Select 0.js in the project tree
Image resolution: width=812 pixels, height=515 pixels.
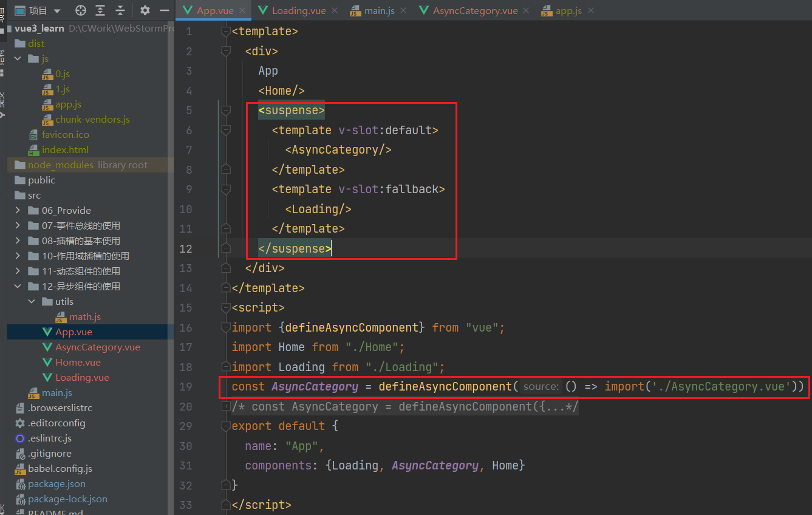point(63,73)
